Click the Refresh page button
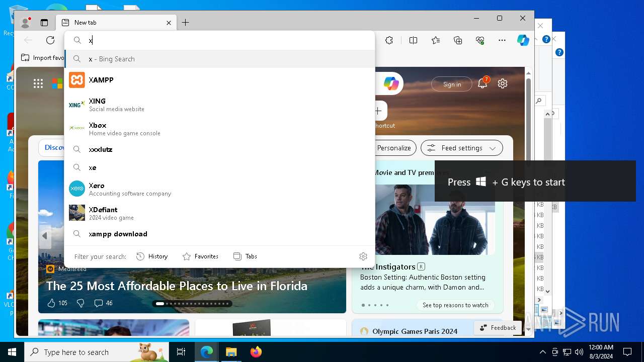Viewport: 644px width, 362px height. (50, 40)
